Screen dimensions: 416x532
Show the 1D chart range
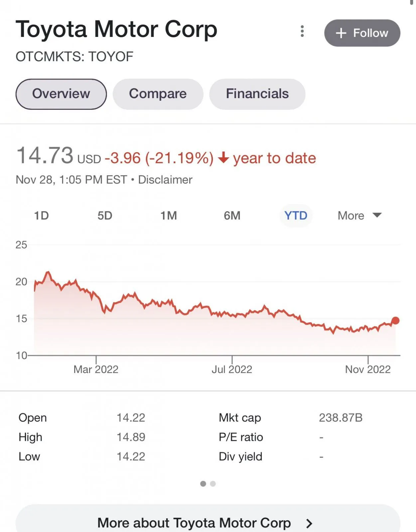(x=42, y=215)
